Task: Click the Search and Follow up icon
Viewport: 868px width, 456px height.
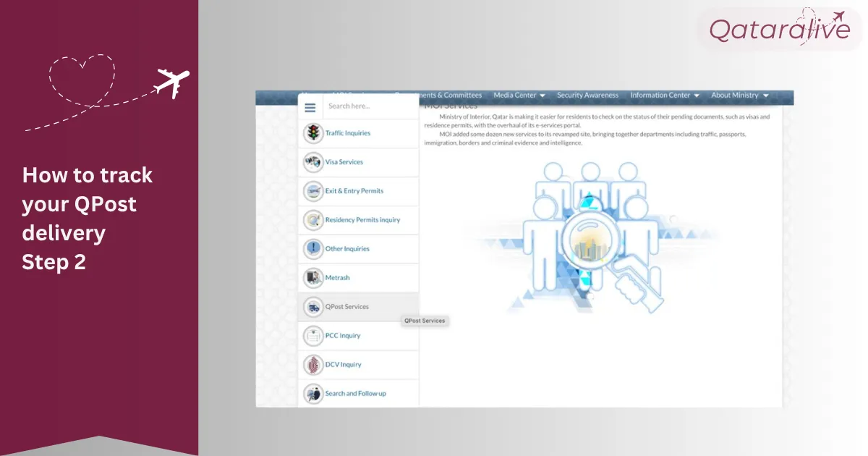Action: coord(313,394)
